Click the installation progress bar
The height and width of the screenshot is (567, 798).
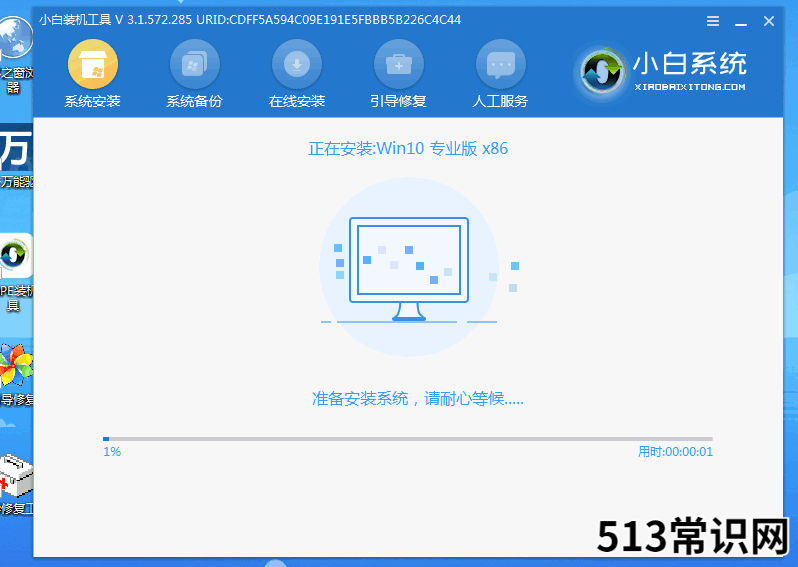coord(408,439)
